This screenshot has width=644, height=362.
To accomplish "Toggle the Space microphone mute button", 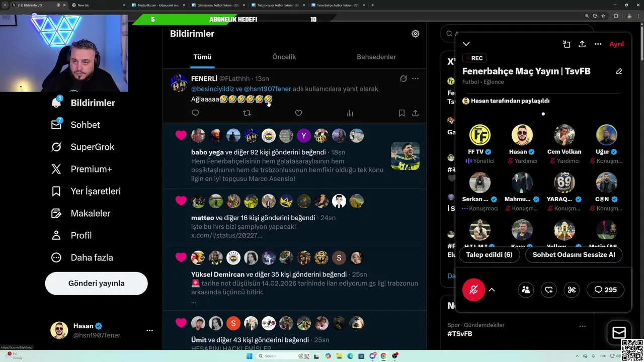I will (473, 290).
